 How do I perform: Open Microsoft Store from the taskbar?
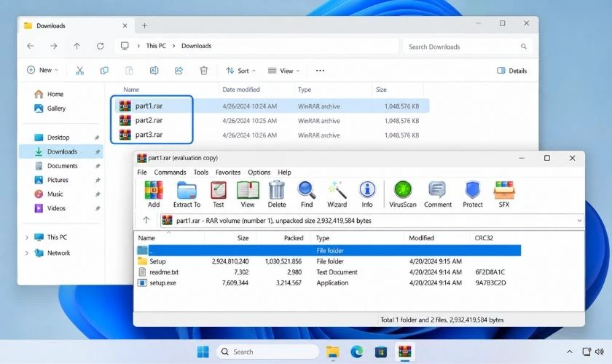tap(381, 352)
